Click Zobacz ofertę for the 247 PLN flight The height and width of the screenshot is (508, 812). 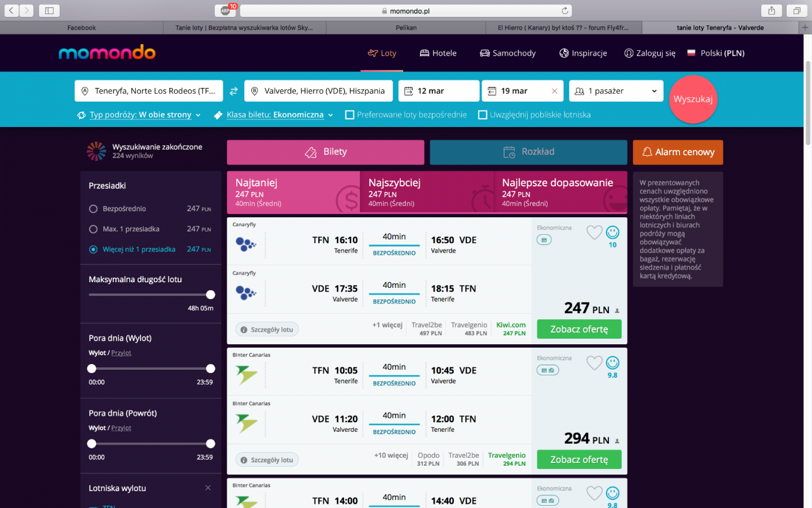click(x=579, y=329)
